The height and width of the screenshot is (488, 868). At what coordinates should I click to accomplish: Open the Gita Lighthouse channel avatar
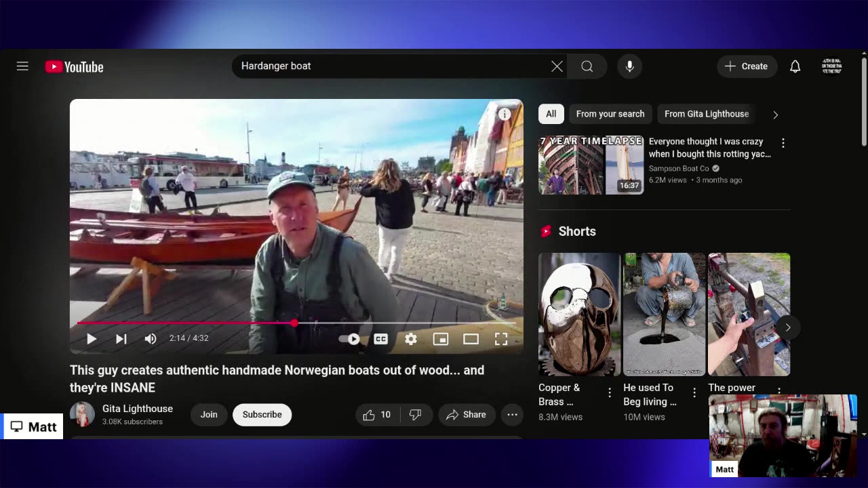[x=82, y=415]
